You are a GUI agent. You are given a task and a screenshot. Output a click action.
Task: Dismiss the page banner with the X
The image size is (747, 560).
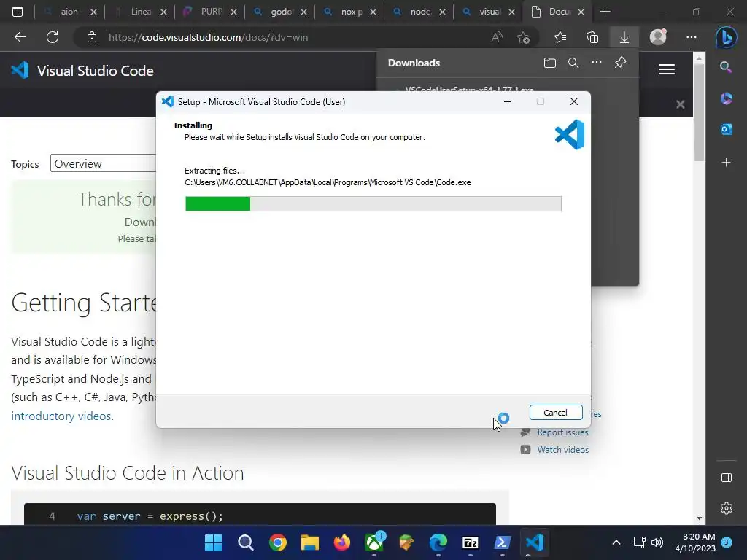(681, 104)
